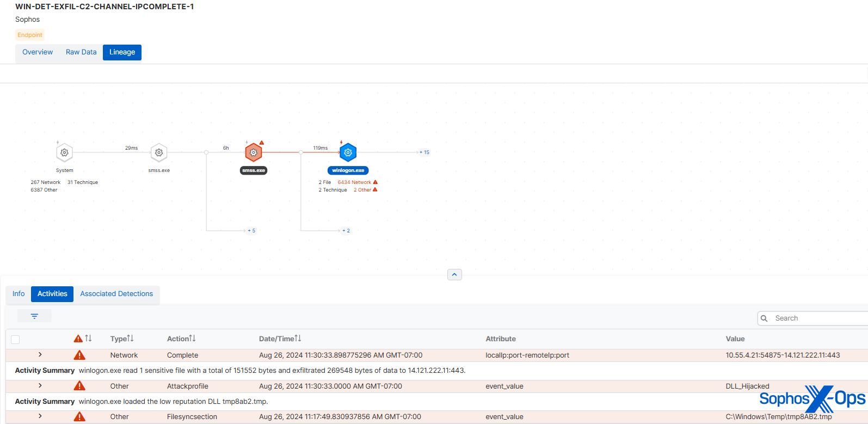Image resolution: width=868 pixels, height=424 pixels.
Task: Click the 6434 Network count link
Action: pos(354,182)
